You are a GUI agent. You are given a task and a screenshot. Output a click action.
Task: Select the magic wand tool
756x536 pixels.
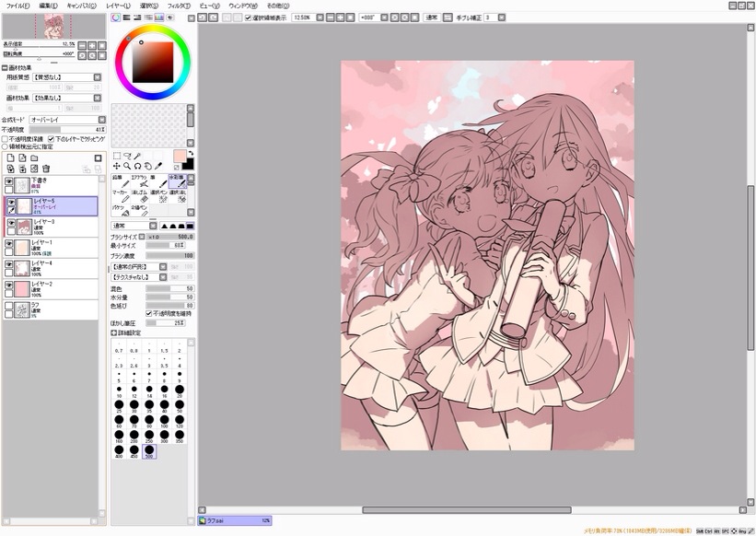pyautogui.click(x=137, y=156)
